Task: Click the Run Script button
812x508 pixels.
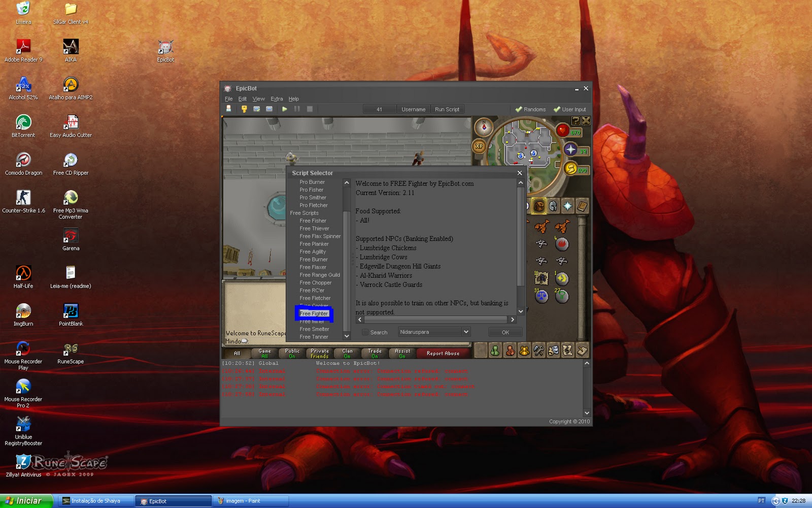Action: click(x=447, y=109)
